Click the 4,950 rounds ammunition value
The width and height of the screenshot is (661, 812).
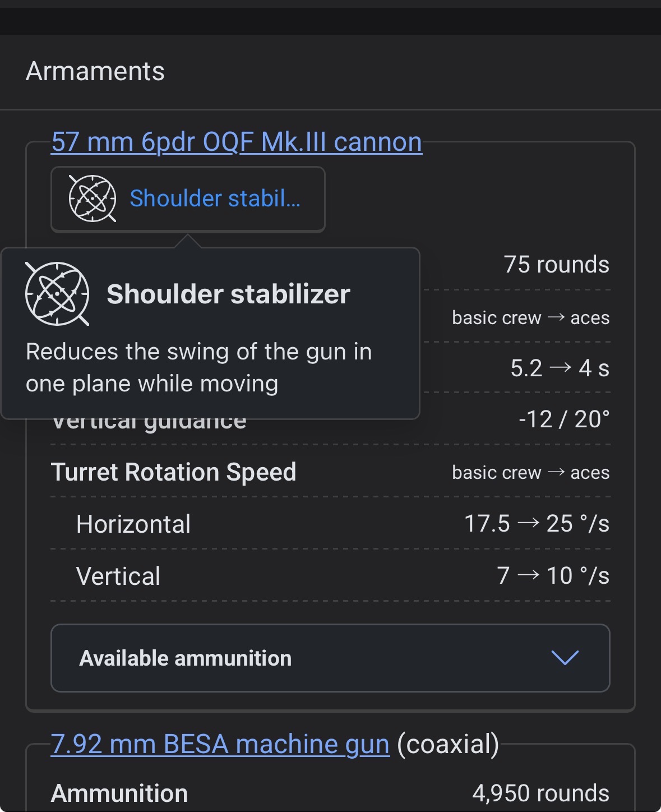(540, 793)
